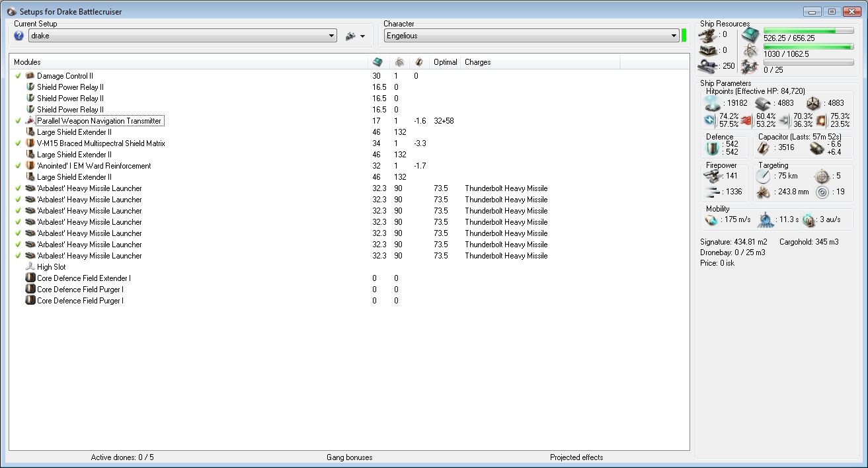The height and width of the screenshot is (468, 868).
Task: Open the Active drones: 0 / 5 panel
Action: click(x=122, y=457)
